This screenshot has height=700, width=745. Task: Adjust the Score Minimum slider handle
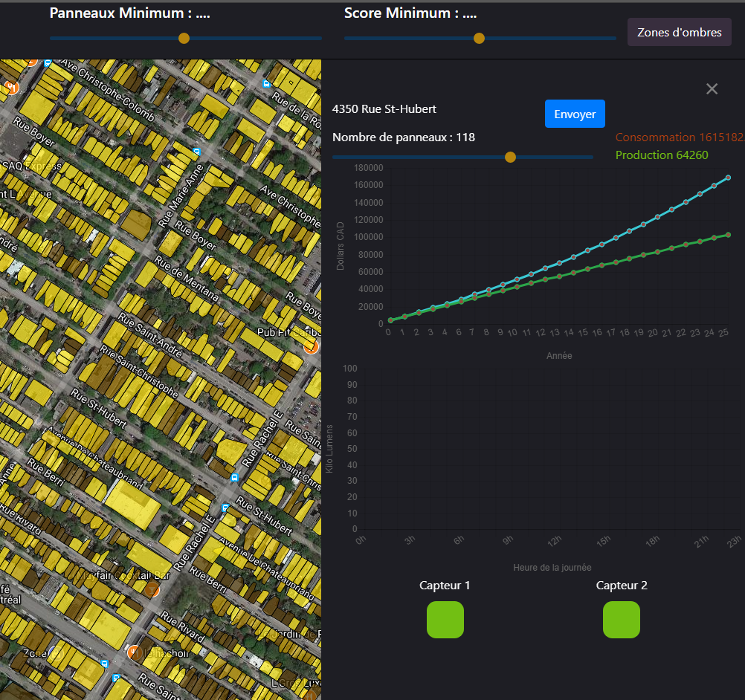click(x=479, y=39)
